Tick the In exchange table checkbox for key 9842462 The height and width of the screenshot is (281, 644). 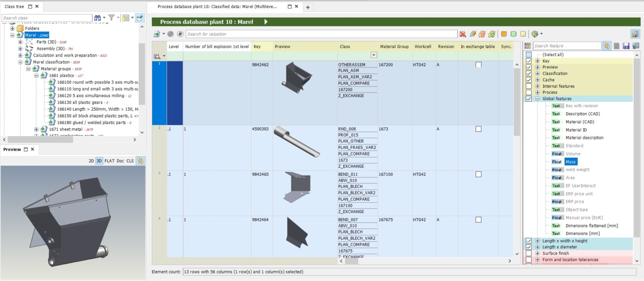click(478, 64)
